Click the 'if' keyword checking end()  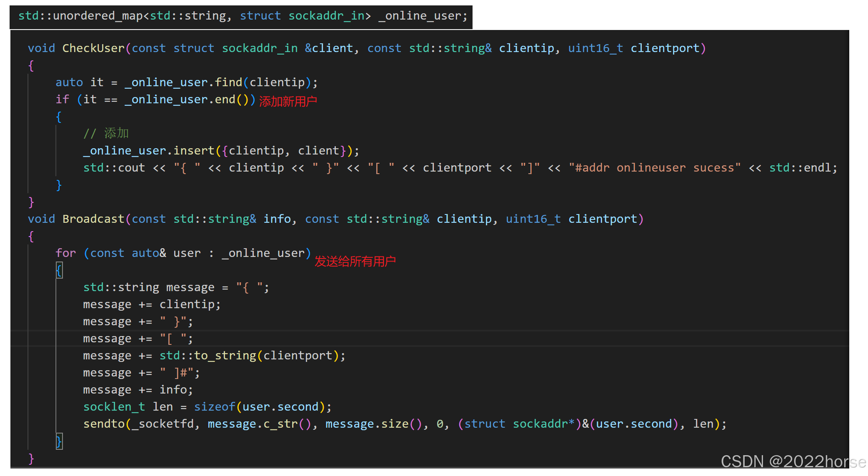coord(63,100)
